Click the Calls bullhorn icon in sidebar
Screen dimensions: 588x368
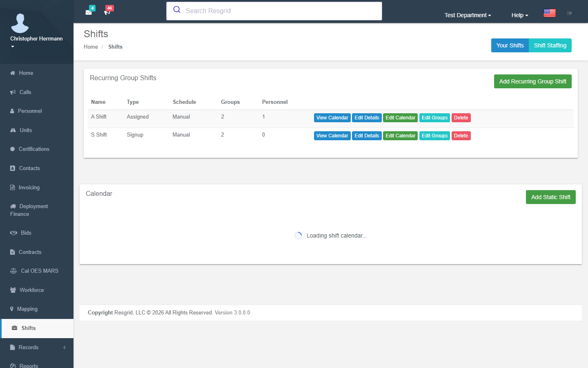pyautogui.click(x=13, y=92)
